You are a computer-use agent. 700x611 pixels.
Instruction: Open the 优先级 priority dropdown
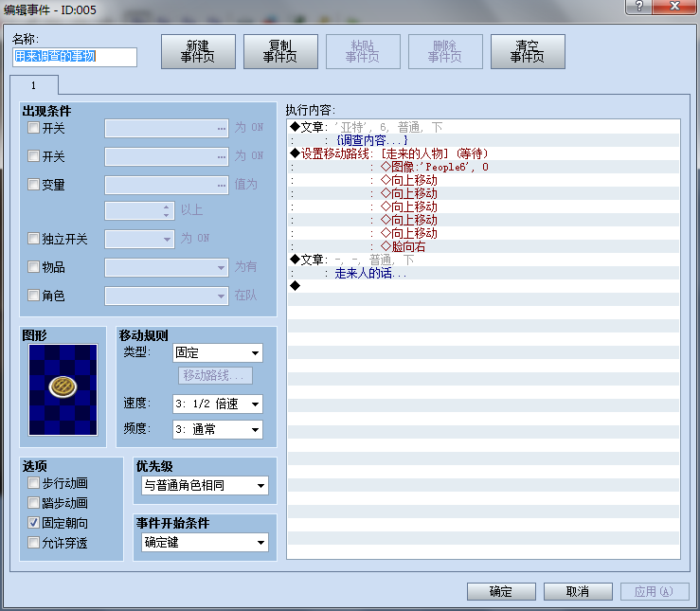click(x=205, y=486)
